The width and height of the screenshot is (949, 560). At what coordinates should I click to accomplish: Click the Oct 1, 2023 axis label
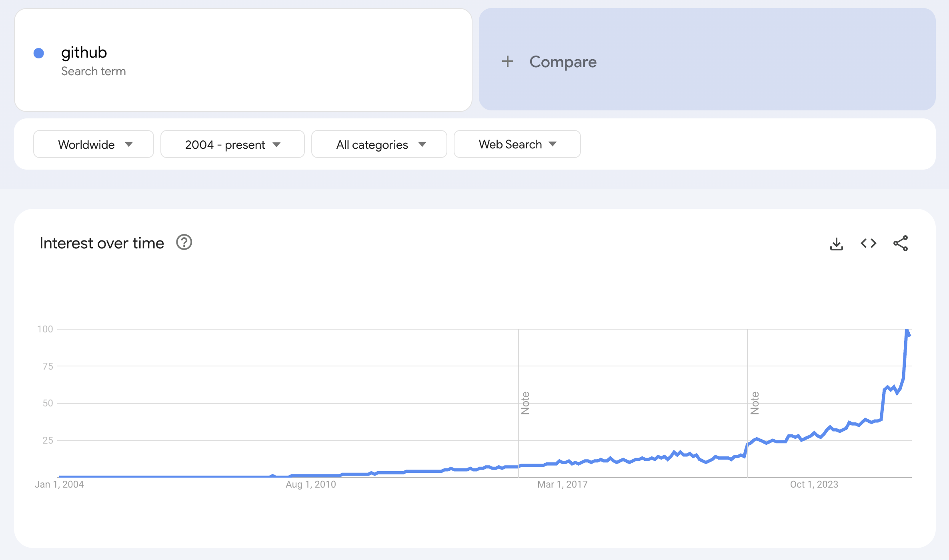pos(814,484)
